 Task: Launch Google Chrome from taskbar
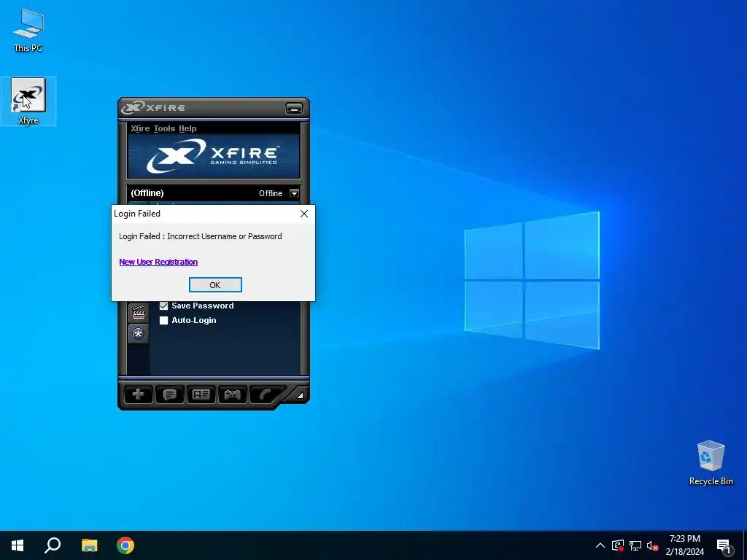coord(125,545)
